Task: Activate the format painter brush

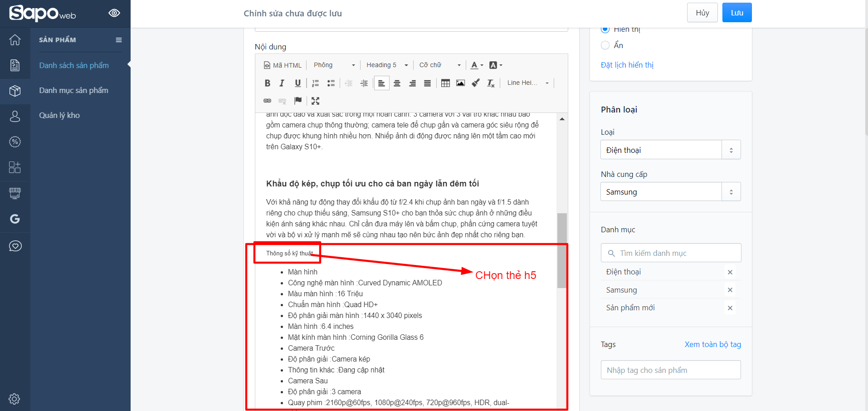Action: pyautogui.click(x=476, y=83)
